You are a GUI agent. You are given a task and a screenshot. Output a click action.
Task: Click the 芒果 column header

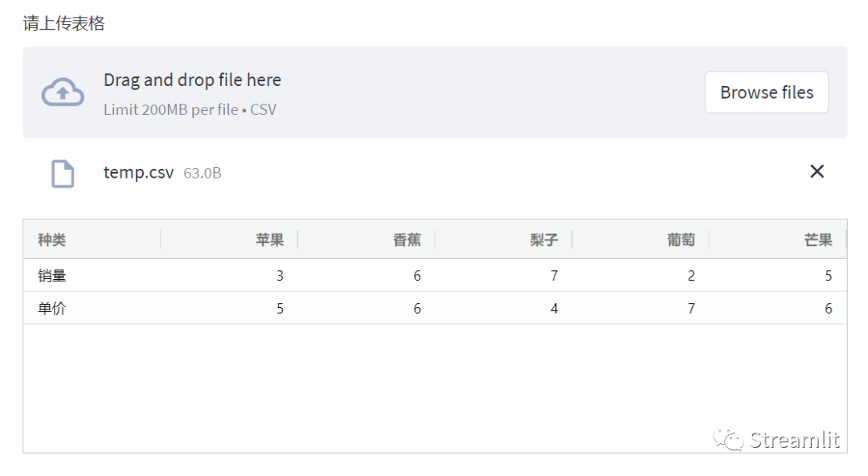pyautogui.click(x=818, y=240)
